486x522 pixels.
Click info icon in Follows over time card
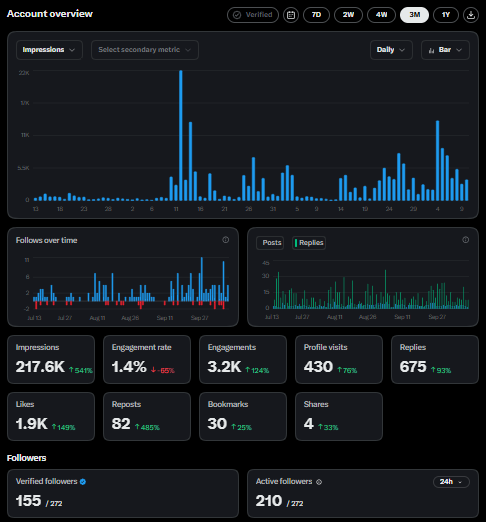coord(226,240)
